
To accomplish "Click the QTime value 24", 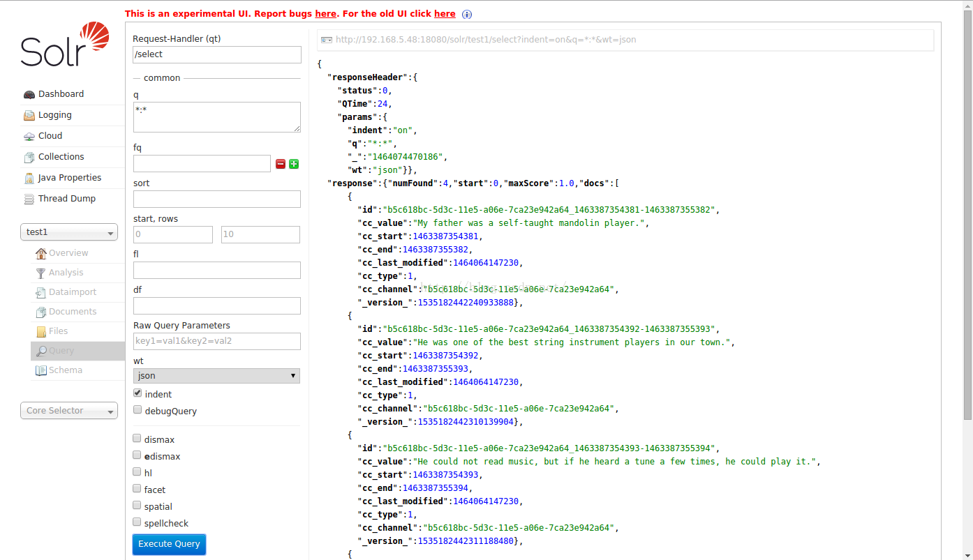I will point(382,104).
